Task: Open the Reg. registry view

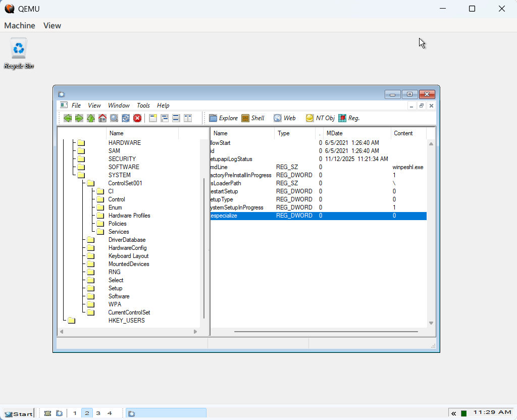Action: 349,118
